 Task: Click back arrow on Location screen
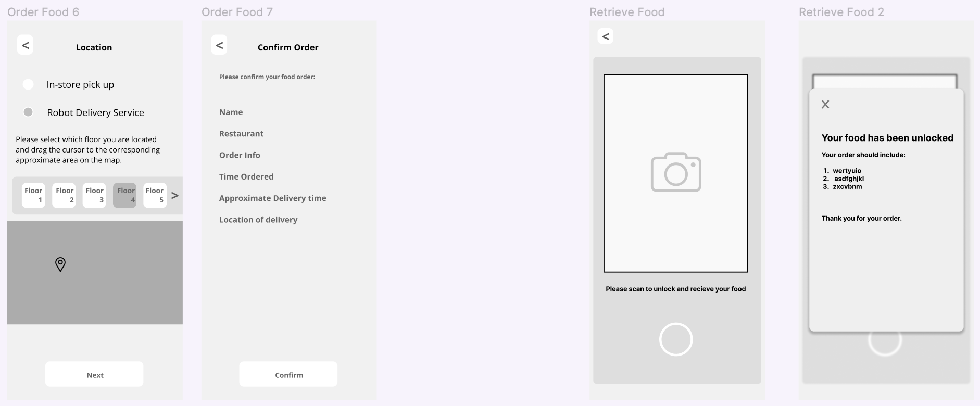pos(25,45)
